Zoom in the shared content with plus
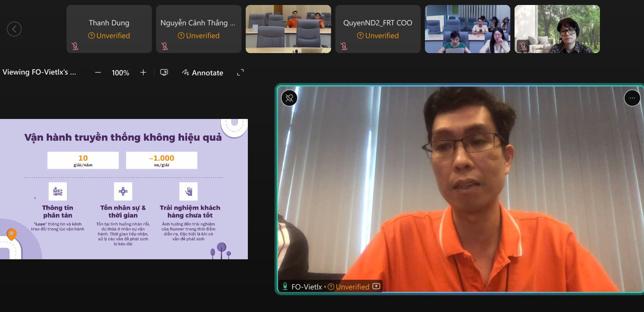The height and width of the screenshot is (312, 644). coord(143,73)
